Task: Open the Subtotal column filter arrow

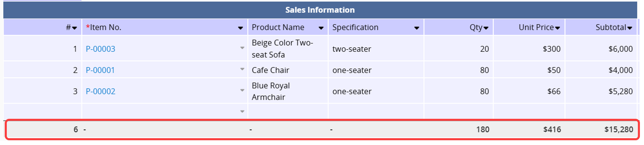Action: [630, 28]
